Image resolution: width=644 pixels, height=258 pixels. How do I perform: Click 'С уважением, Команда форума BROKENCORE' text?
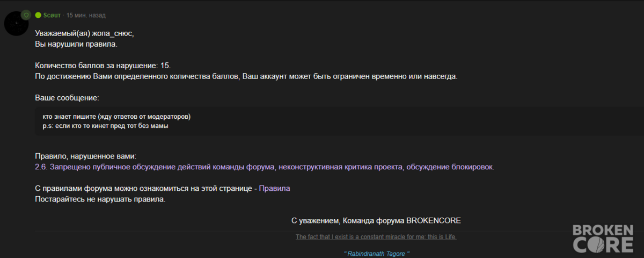376,220
